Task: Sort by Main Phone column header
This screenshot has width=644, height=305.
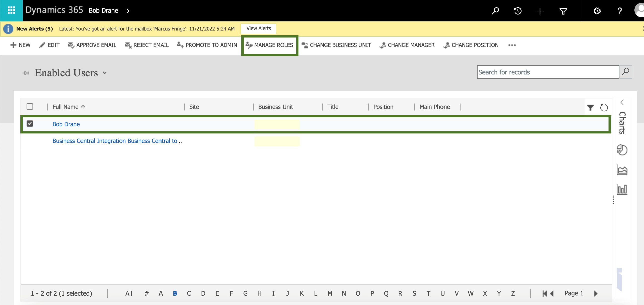Action: tap(434, 107)
